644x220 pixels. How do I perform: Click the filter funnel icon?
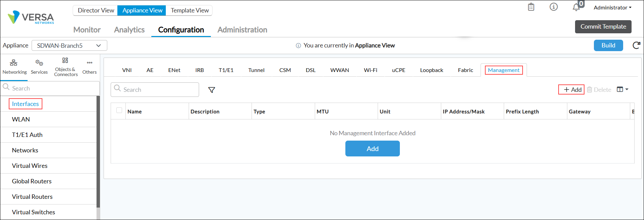click(x=212, y=90)
